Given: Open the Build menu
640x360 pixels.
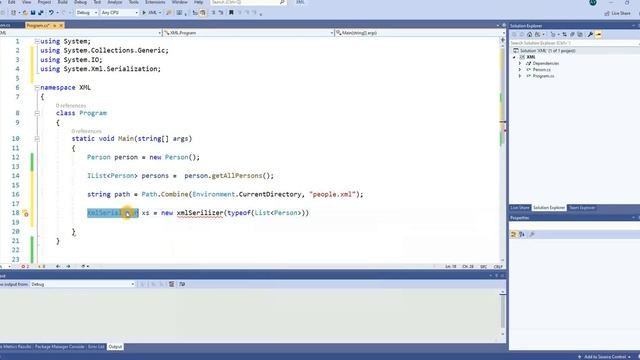Looking at the screenshot, I should pyautogui.click(x=62, y=2).
